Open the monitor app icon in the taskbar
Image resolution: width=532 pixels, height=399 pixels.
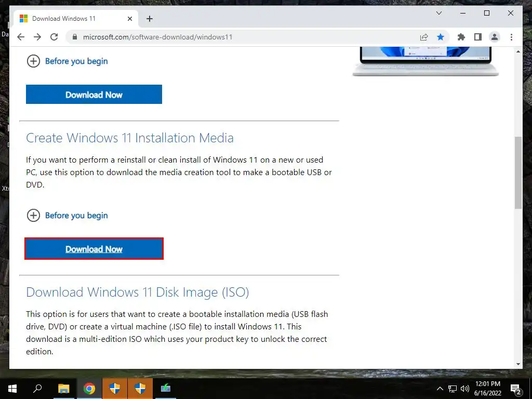(166, 389)
